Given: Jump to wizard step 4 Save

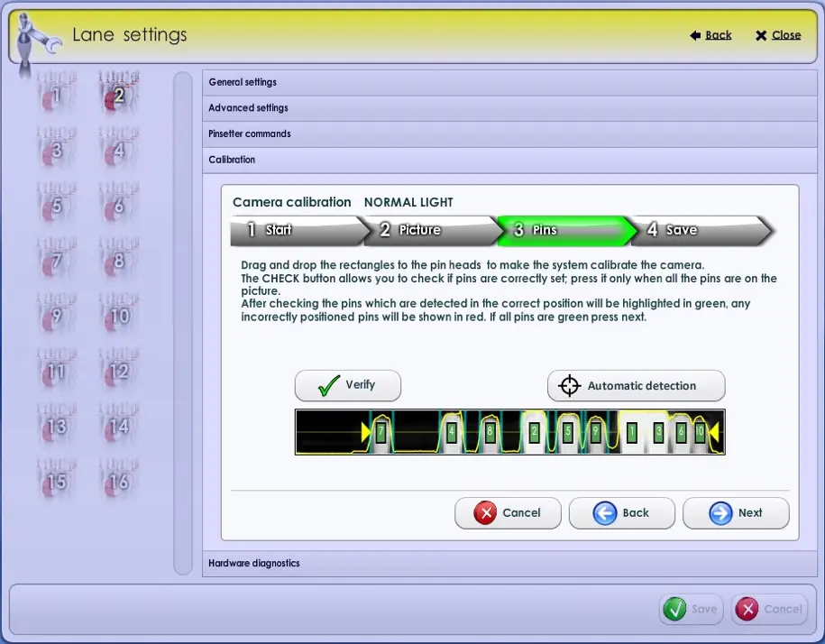Looking at the screenshot, I should point(701,230).
